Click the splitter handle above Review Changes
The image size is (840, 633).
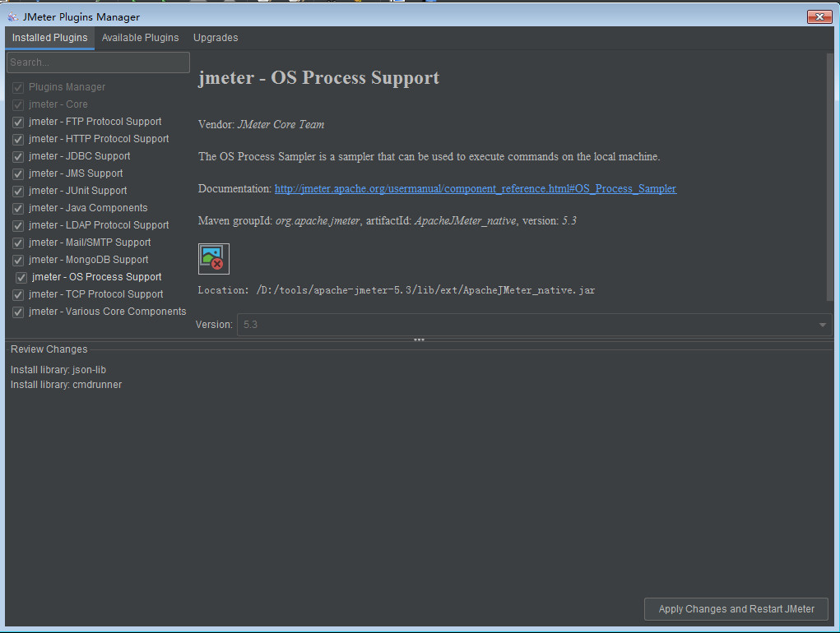pyautogui.click(x=419, y=340)
